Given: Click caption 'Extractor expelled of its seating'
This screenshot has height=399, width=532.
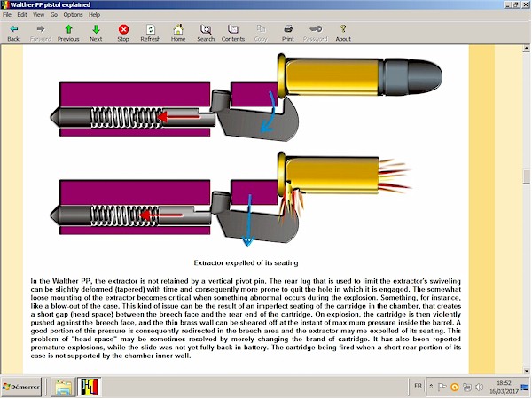Looking at the screenshot, I should pos(246,263).
